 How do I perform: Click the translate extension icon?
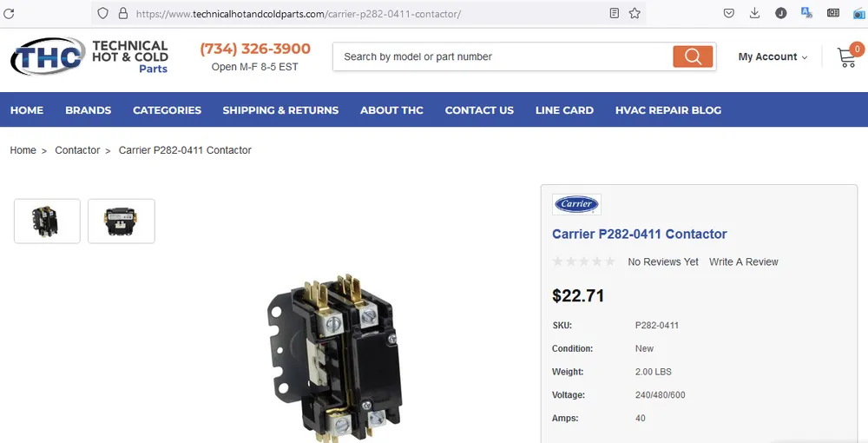[806, 13]
